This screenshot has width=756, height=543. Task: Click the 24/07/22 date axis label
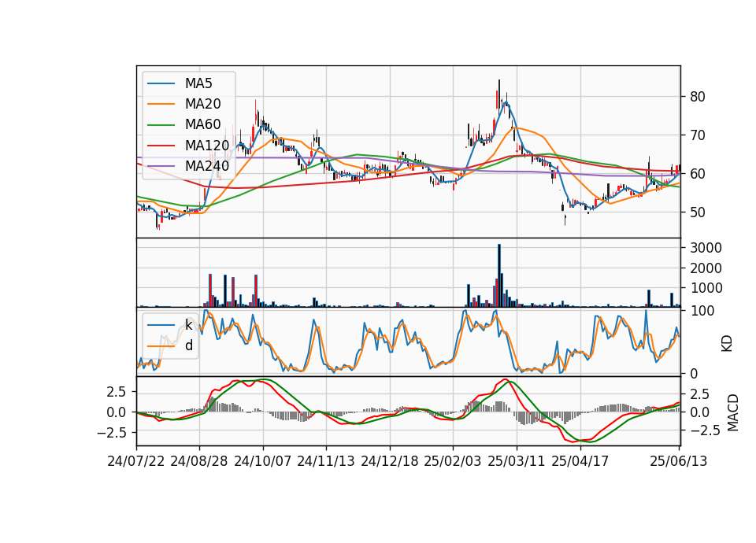click(136, 461)
